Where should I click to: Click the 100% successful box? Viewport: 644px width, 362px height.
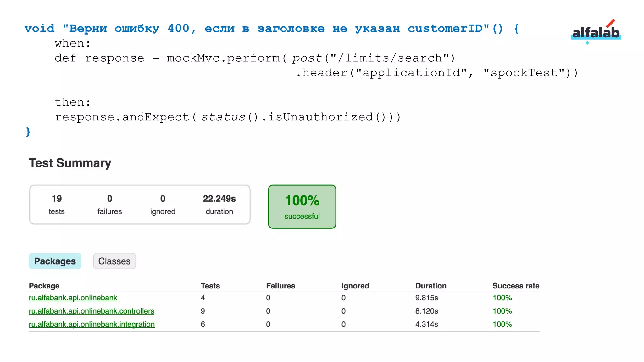pos(302,206)
